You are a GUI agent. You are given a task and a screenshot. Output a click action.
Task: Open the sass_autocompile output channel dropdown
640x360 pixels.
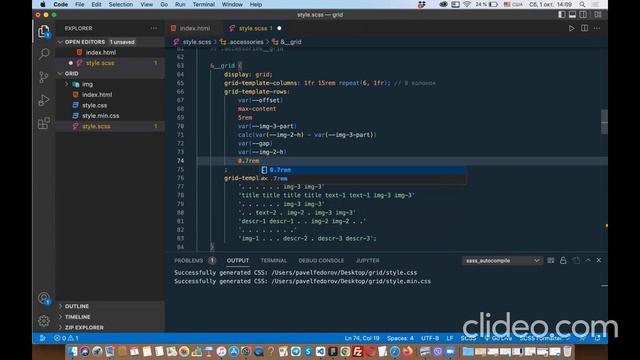coord(502,260)
